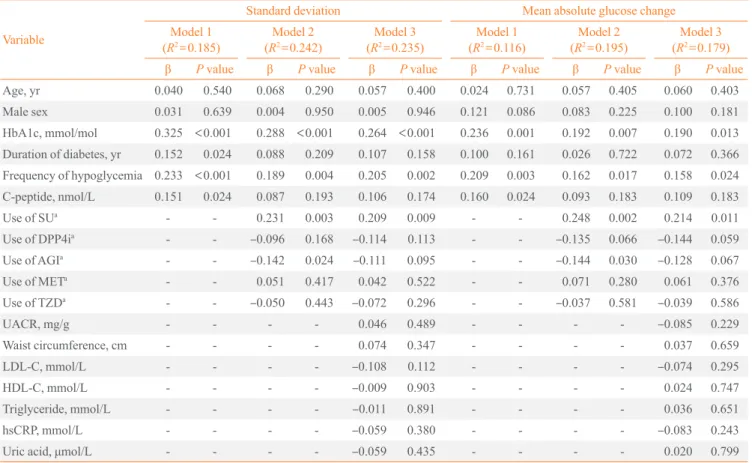
Task: Click the 0.236 value in HbA1c row
Action: tap(474, 133)
